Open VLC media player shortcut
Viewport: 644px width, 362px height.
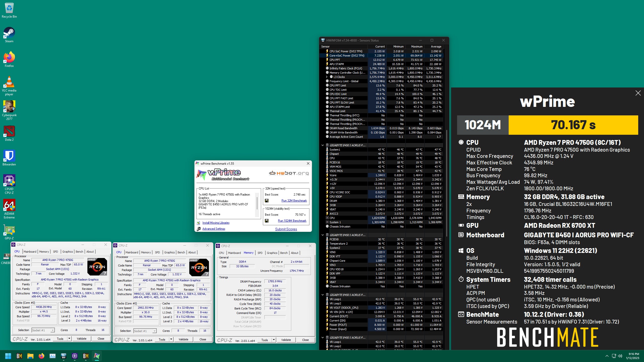[x=9, y=86]
